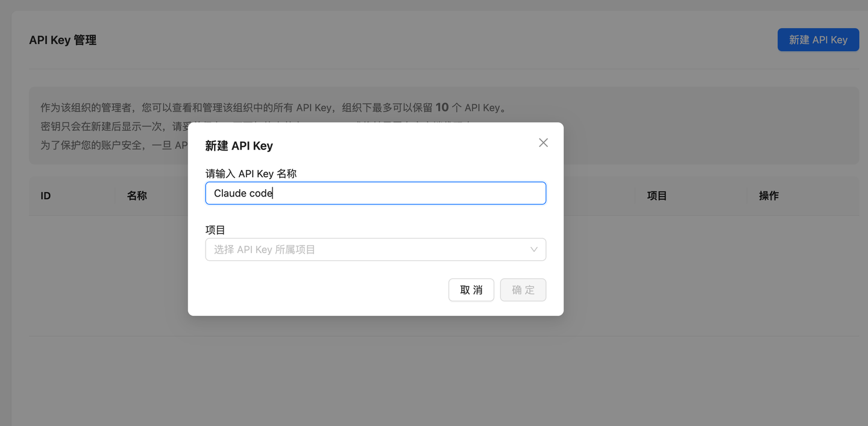The width and height of the screenshot is (868, 426).
Task: Click the blue 新建 API Key button
Action: (818, 40)
